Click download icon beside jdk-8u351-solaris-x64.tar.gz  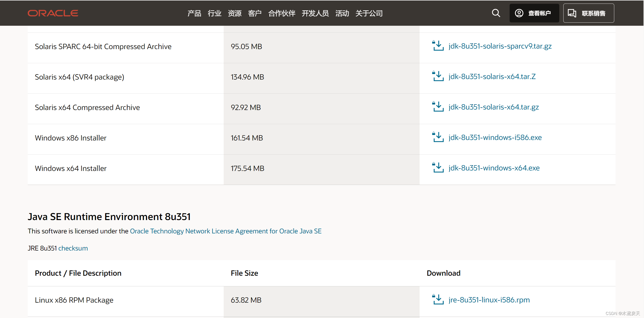(x=438, y=107)
